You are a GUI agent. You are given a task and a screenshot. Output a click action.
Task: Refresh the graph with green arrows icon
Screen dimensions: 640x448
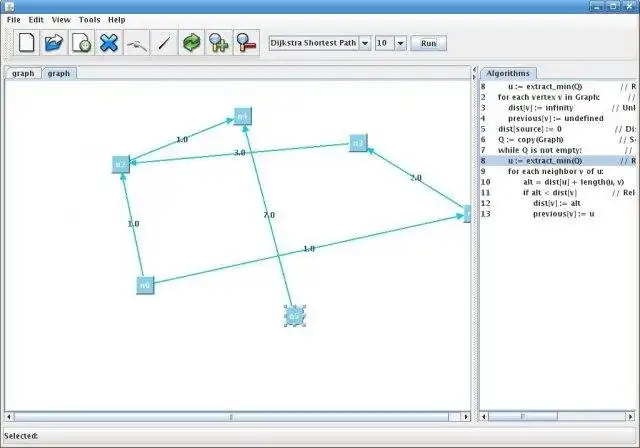(x=191, y=43)
